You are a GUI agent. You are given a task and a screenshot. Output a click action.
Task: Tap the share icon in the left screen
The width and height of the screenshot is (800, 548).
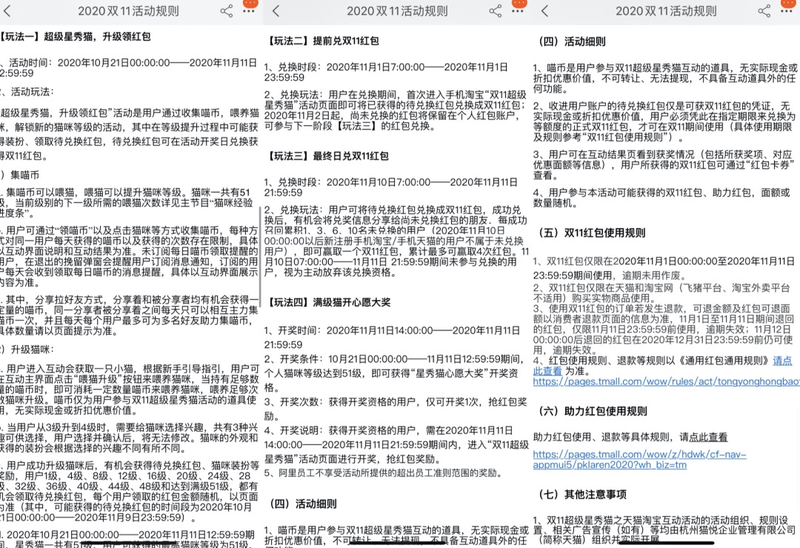227,11
